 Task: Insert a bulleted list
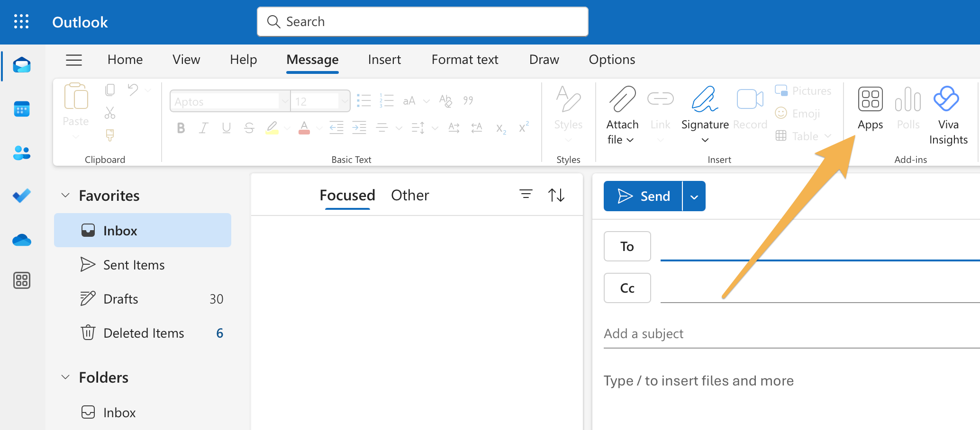(x=363, y=100)
